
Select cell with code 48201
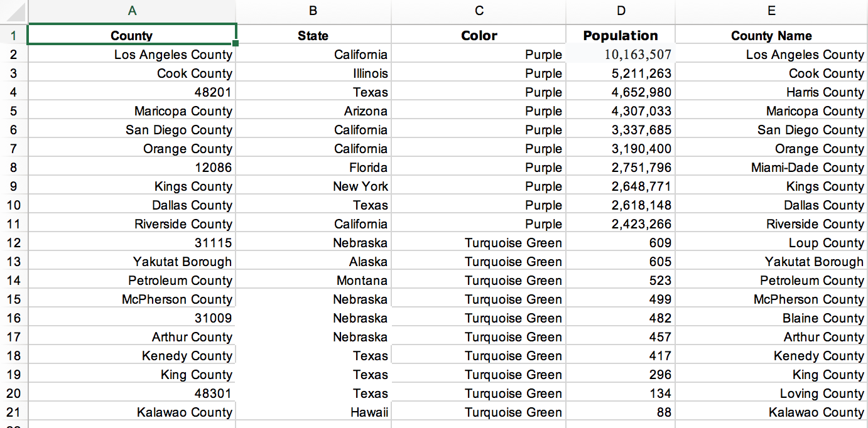[x=132, y=92]
